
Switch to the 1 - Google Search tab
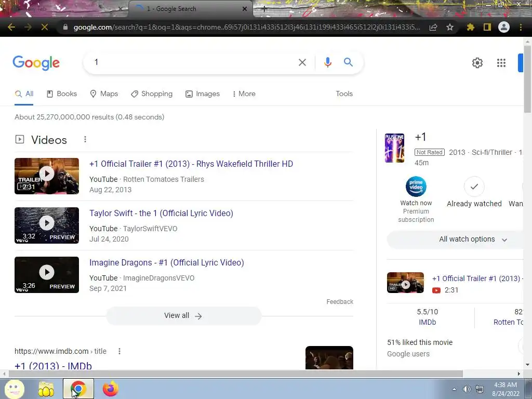pos(190,9)
